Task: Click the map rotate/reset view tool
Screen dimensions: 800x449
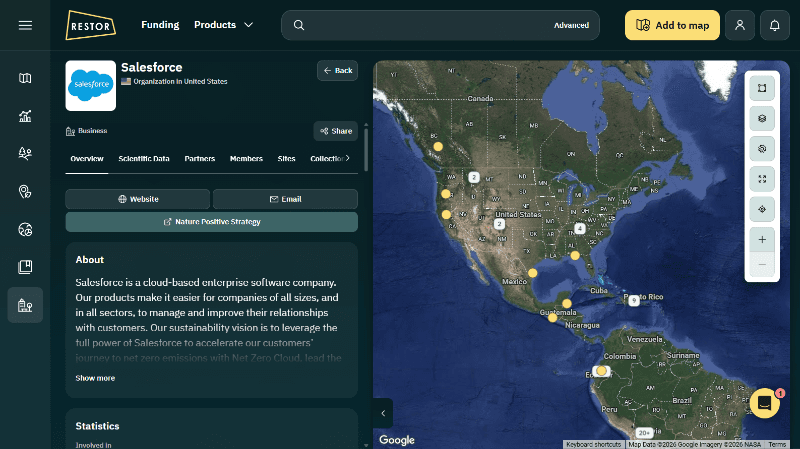Action: click(x=762, y=148)
